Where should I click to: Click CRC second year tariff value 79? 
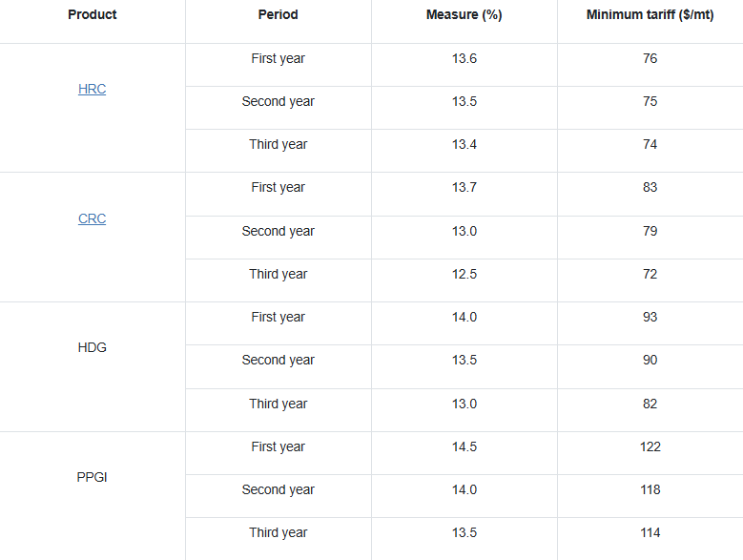tap(650, 231)
